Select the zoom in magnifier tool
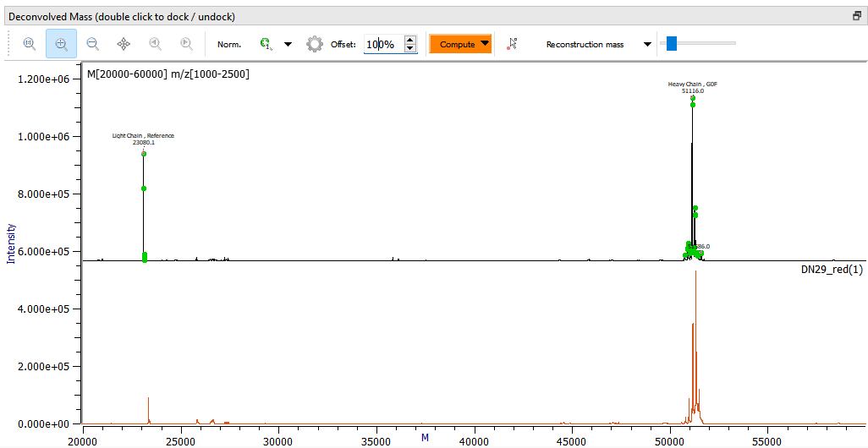This screenshot has width=868, height=448. pos(61,44)
